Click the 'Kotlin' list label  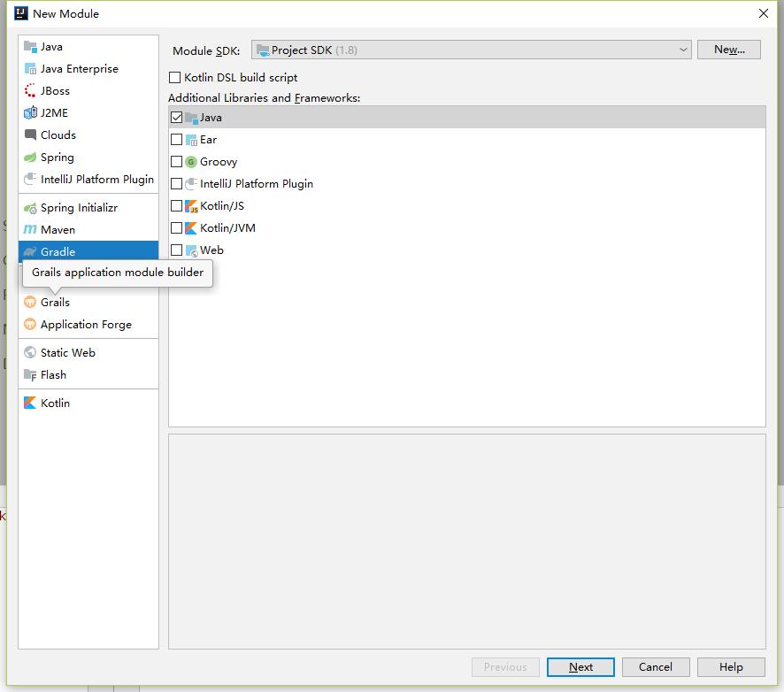click(x=55, y=403)
